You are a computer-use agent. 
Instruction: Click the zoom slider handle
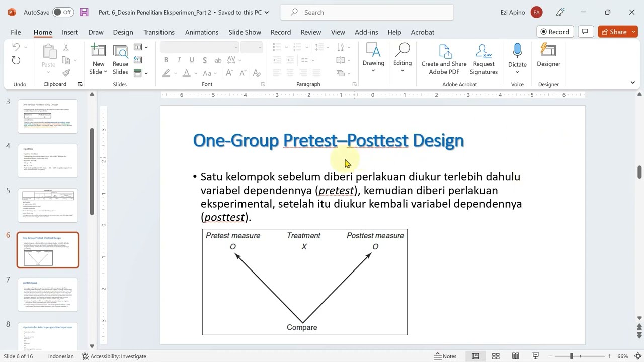pos(572,356)
